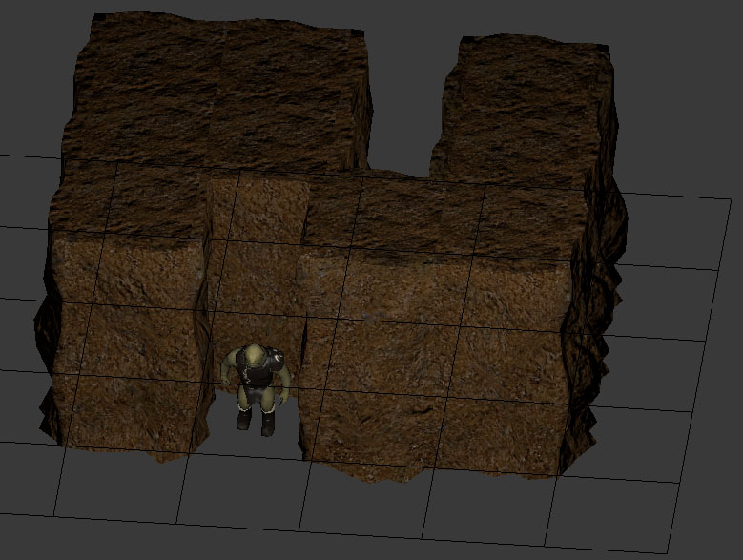Click the orc's green head
Screen dimensions: 743x560
(x=253, y=357)
